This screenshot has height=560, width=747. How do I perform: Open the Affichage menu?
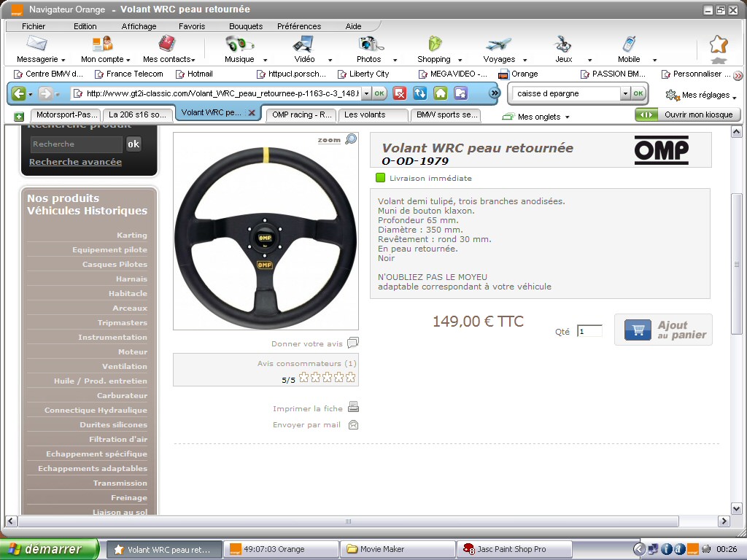click(139, 26)
